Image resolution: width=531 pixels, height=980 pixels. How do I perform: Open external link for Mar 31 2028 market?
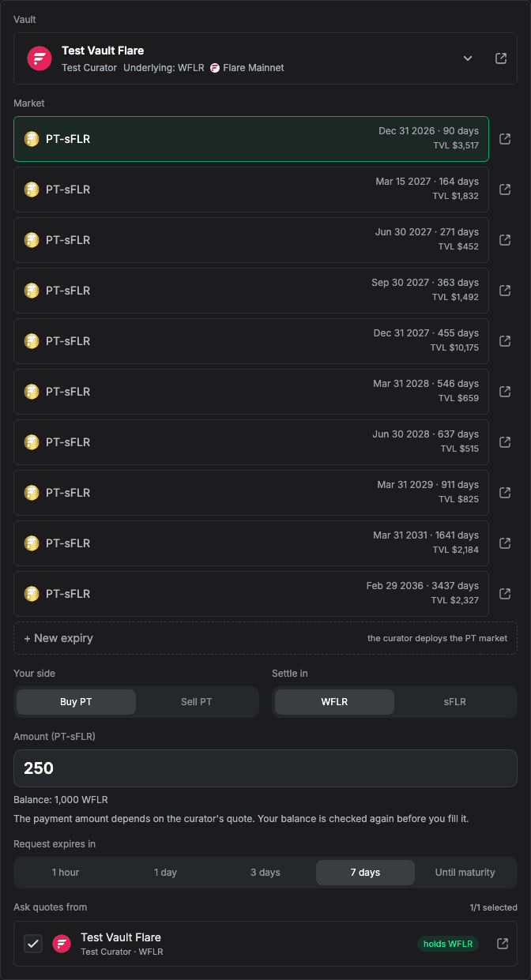(506, 392)
